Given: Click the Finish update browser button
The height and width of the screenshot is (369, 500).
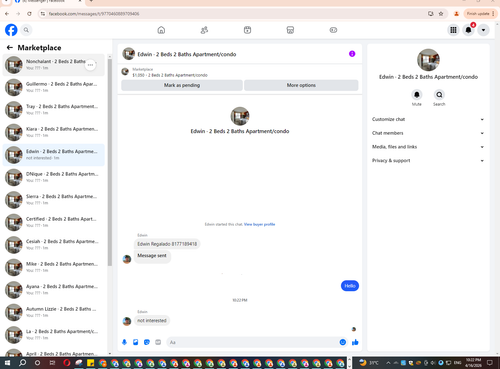Looking at the screenshot, I should 480,14.
